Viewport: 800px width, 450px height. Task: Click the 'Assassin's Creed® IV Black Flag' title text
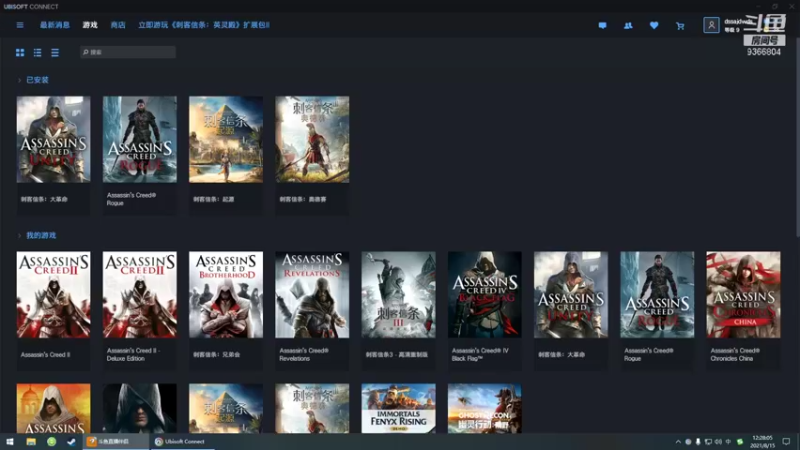(x=480, y=355)
